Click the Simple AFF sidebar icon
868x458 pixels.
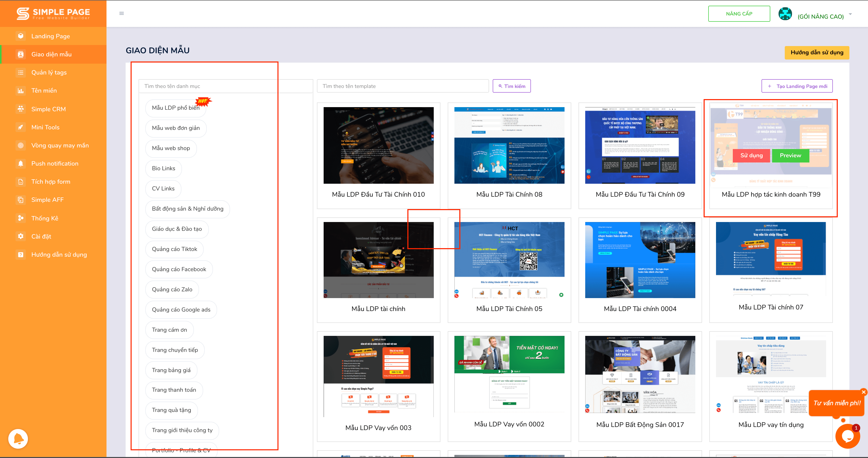[x=20, y=200]
